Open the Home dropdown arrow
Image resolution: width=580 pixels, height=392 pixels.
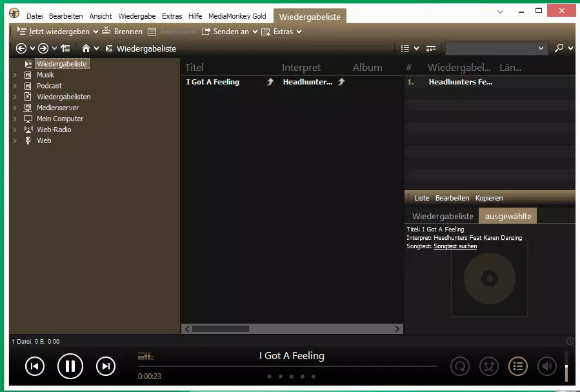[x=97, y=48]
